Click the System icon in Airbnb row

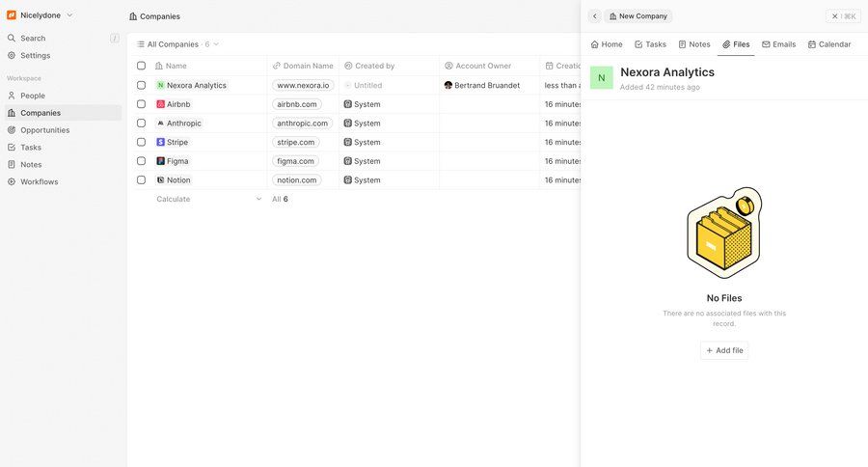click(347, 104)
